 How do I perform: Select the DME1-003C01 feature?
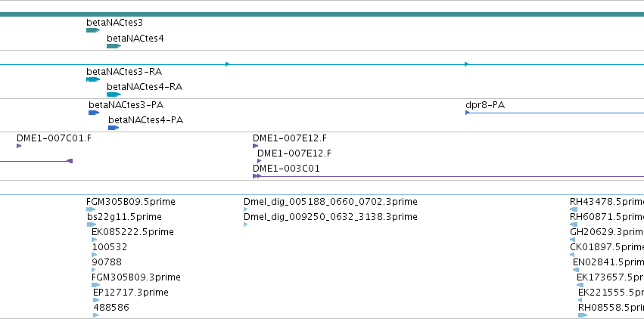286,169
